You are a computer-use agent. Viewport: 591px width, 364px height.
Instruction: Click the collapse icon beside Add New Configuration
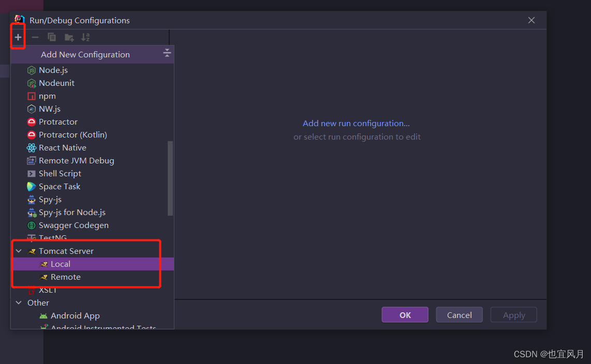click(167, 53)
